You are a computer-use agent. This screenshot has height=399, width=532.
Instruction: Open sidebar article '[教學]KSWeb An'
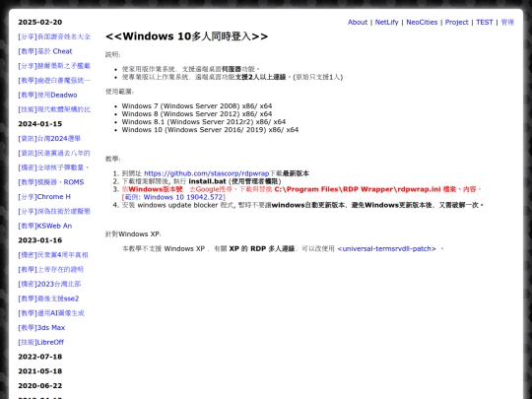(x=44, y=226)
